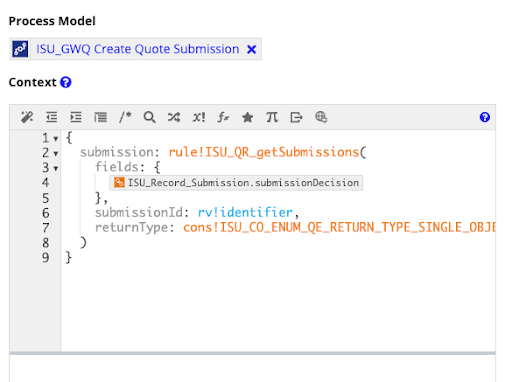This screenshot has height=382, width=512.
Task: Click the outdent lines toolbar icon
Action: pyautogui.click(x=51, y=117)
